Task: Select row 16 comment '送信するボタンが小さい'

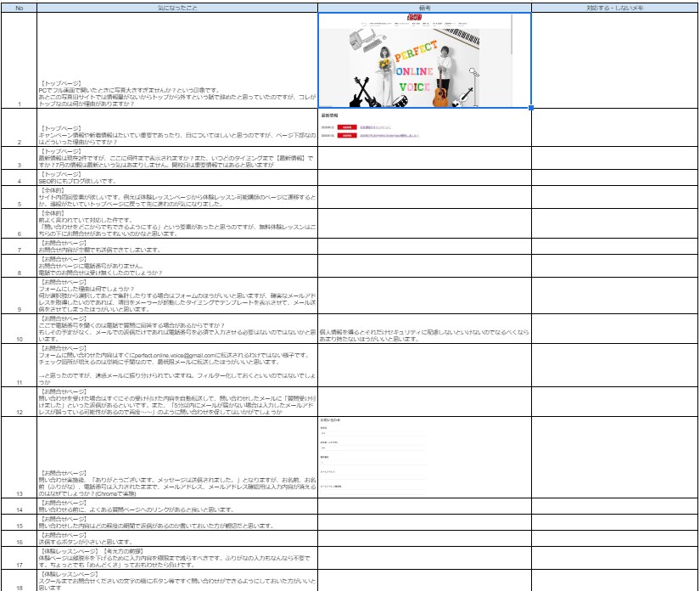Action: click(x=177, y=538)
